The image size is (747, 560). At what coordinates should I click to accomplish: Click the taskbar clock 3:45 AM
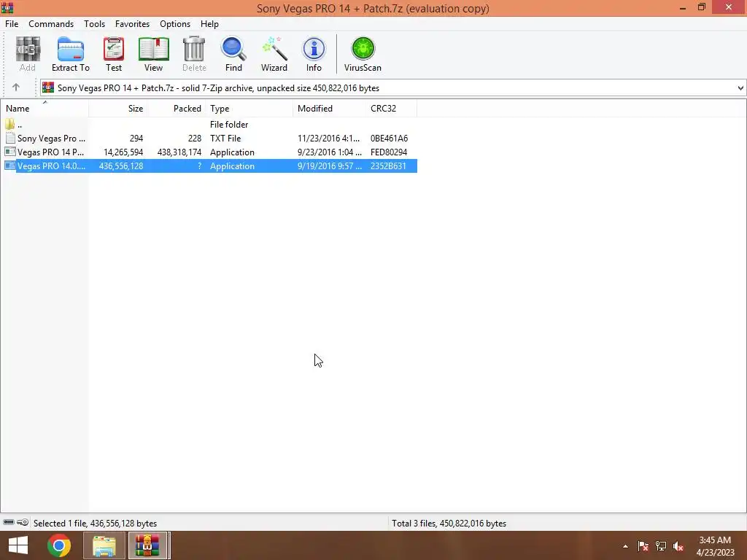(x=715, y=540)
